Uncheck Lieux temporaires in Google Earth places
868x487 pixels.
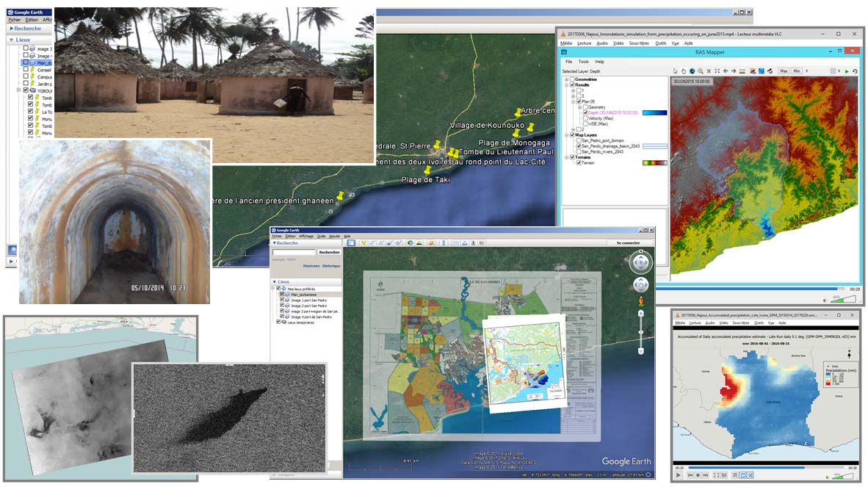278,322
